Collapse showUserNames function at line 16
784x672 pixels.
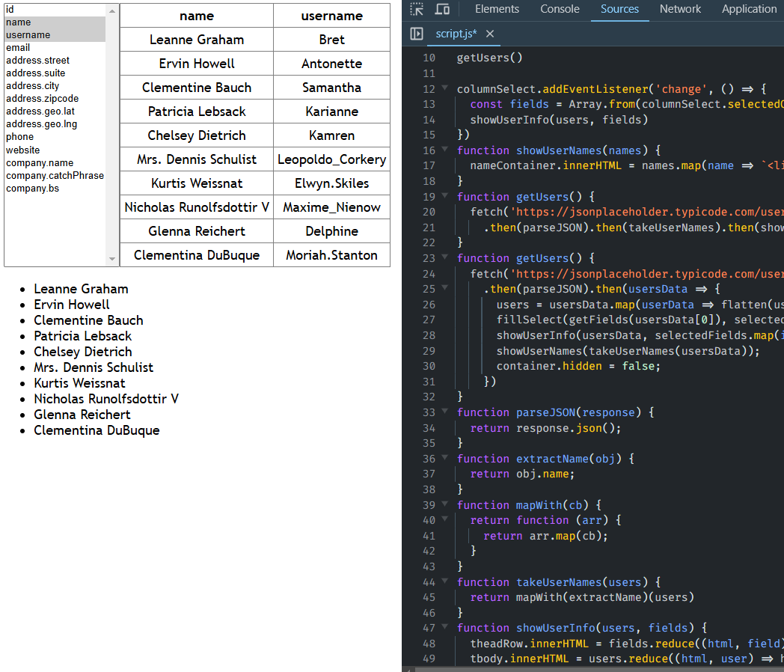pyautogui.click(x=444, y=150)
